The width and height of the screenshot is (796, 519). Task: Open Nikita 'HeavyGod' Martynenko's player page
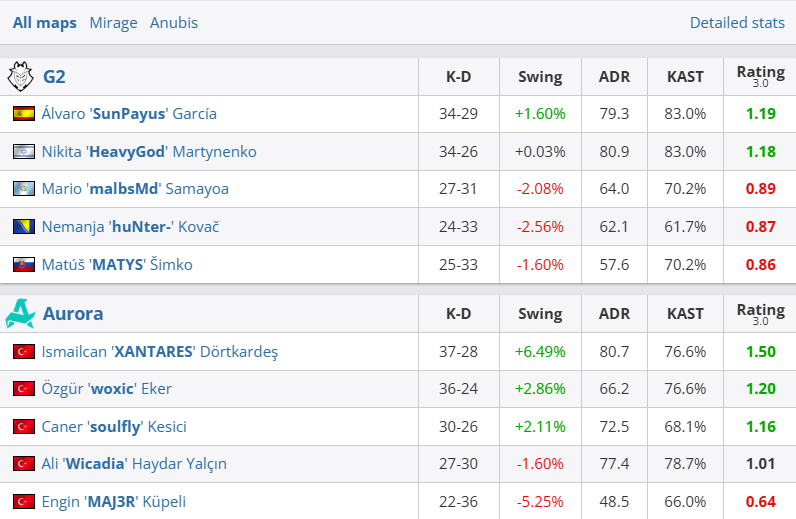tap(149, 152)
